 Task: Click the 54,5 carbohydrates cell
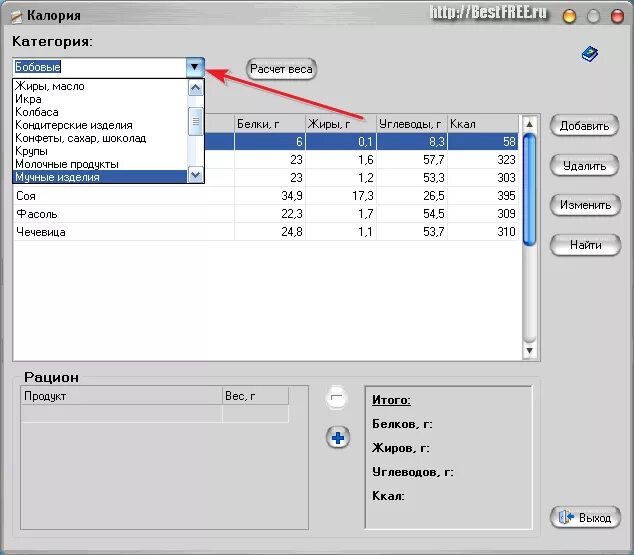pyautogui.click(x=412, y=213)
